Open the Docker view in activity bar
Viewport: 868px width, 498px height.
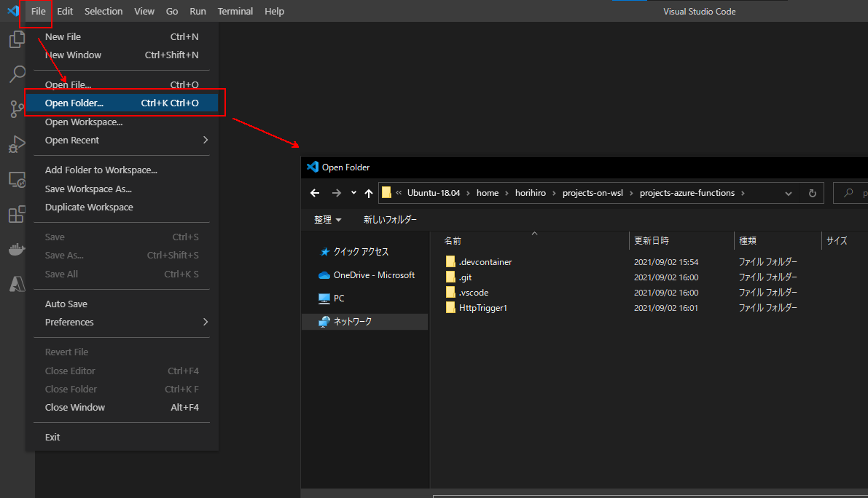[x=17, y=249]
